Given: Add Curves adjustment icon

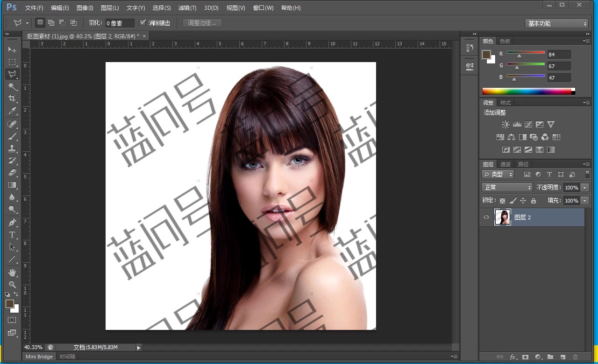Looking at the screenshot, I should click(528, 125).
